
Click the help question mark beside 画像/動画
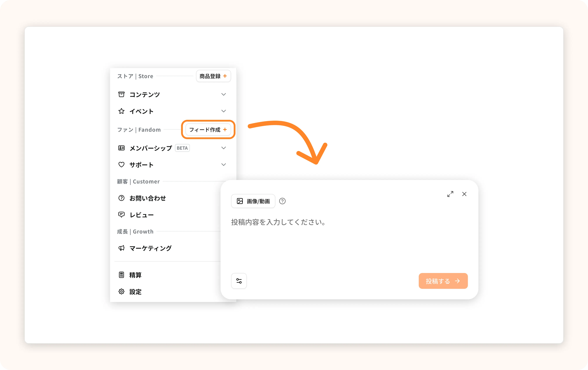click(x=282, y=201)
